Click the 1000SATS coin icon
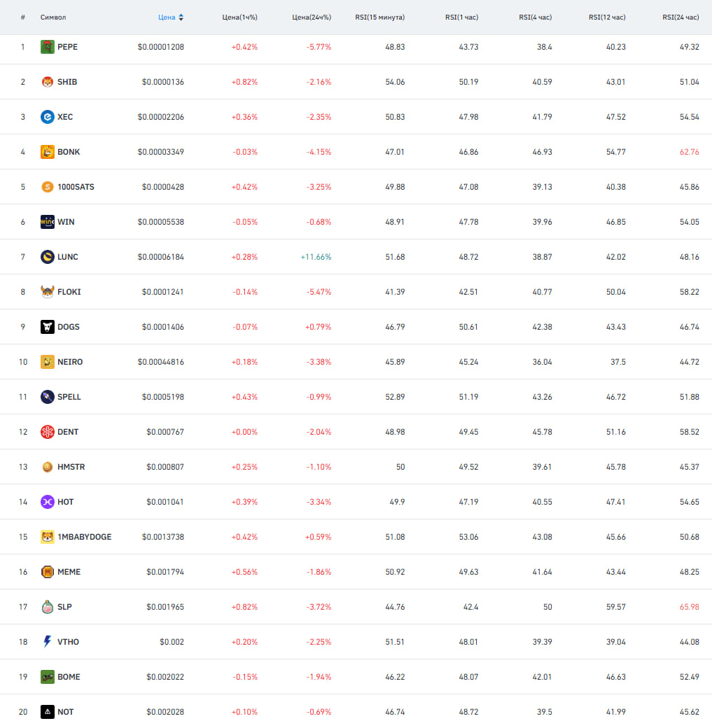Viewport: 712px width, 728px height. [48, 187]
